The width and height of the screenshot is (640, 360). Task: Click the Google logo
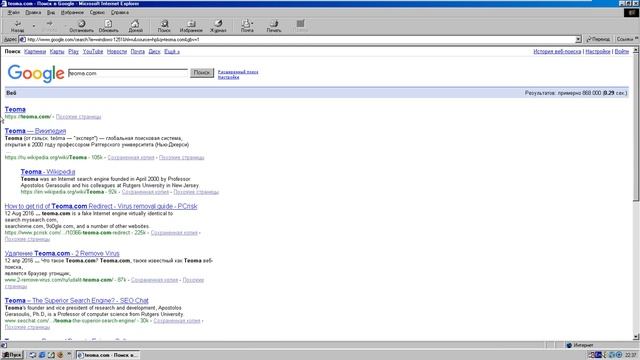click(36, 73)
